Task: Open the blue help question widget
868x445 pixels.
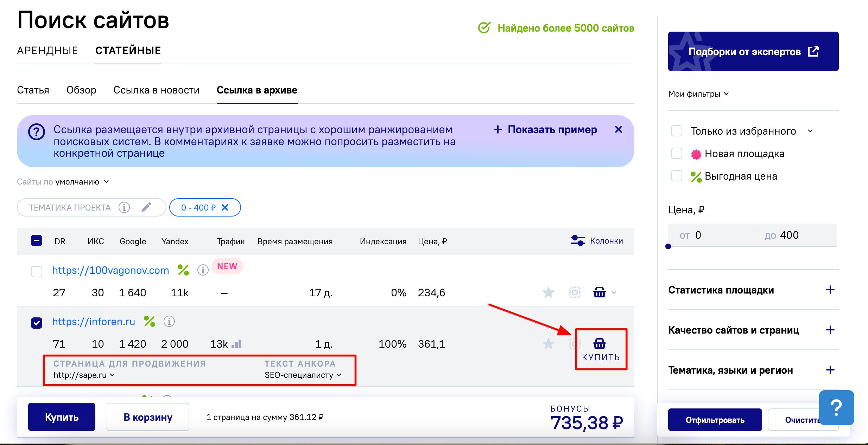Action: point(836,408)
